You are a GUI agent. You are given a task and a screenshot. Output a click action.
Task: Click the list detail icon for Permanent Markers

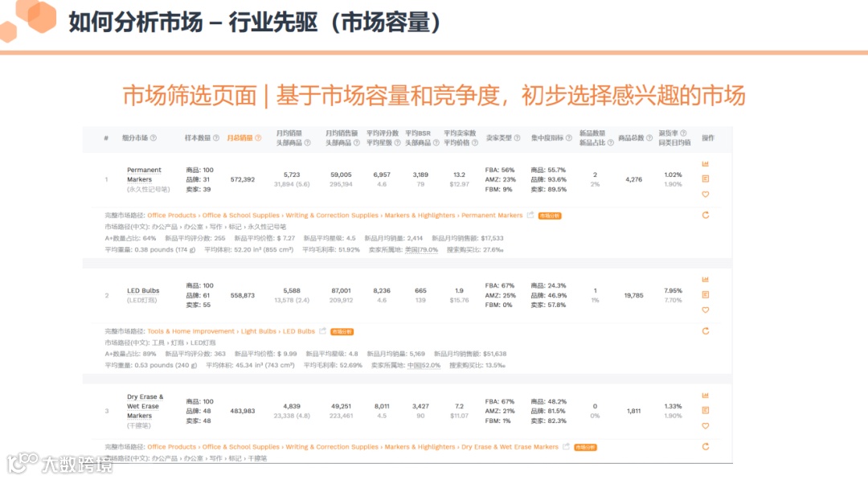(x=706, y=178)
